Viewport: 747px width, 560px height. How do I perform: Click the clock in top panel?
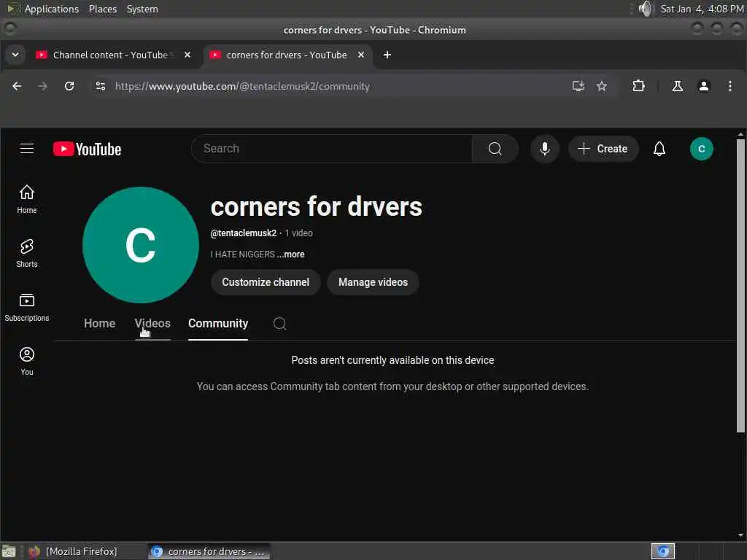[x=701, y=9]
